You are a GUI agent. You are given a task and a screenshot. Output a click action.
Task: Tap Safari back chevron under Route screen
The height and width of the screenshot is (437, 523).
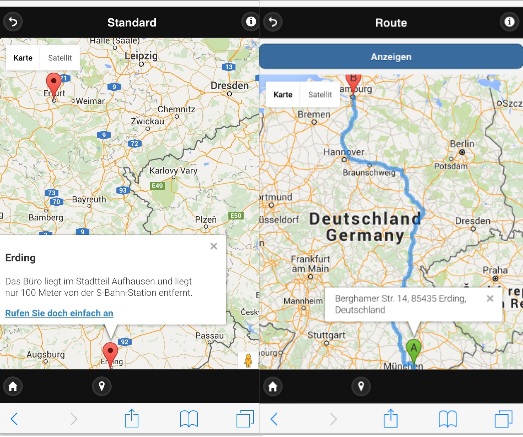tap(274, 419)
